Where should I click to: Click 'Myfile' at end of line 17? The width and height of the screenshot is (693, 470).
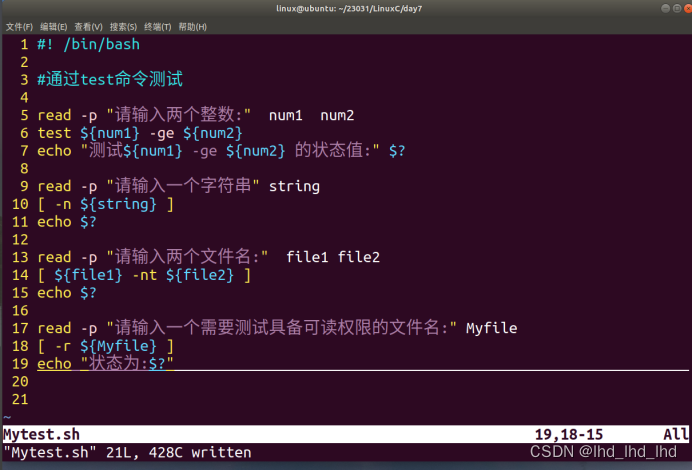(491, 328)
